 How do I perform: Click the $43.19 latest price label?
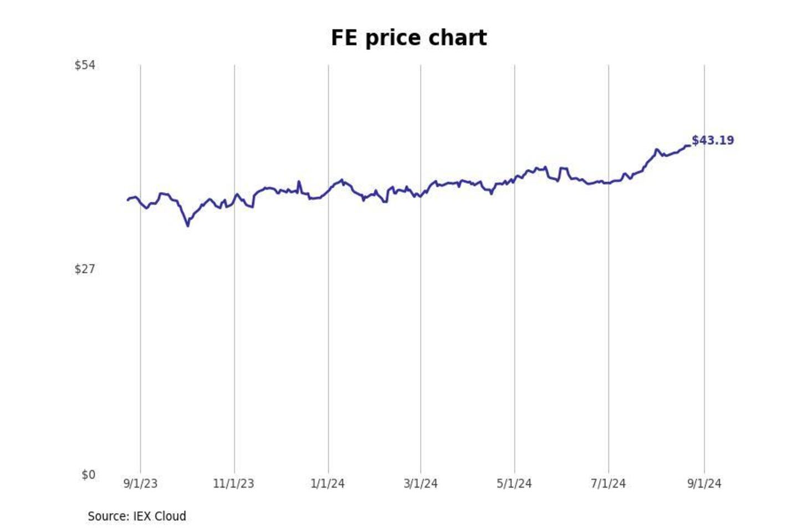[713, 141]
